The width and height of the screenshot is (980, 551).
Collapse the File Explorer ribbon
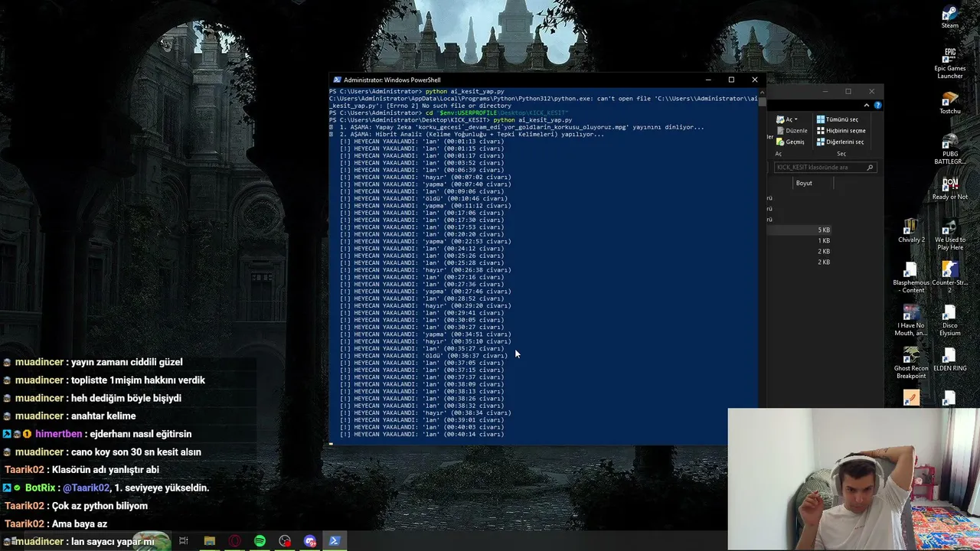click(x=867, y=105)
